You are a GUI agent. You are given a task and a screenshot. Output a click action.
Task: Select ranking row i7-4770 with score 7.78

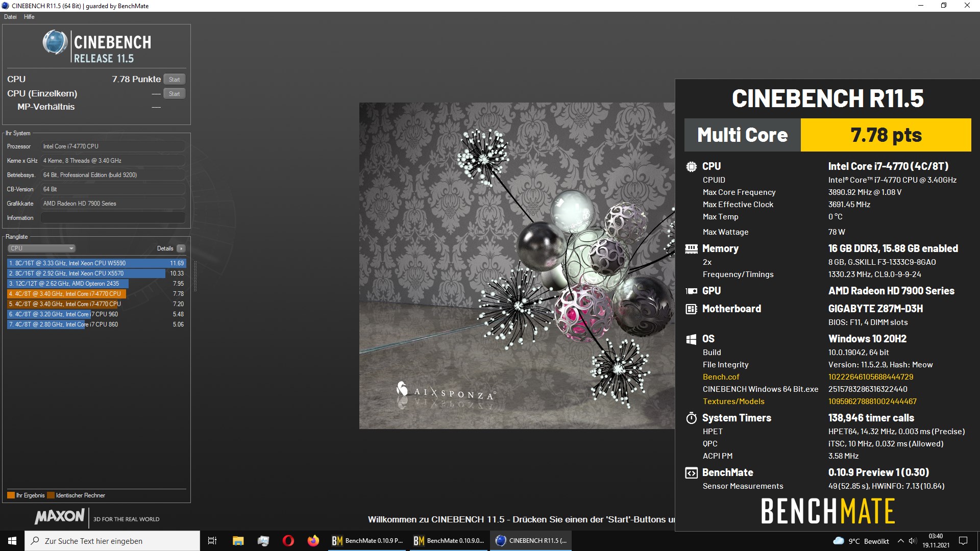point(96,294)
